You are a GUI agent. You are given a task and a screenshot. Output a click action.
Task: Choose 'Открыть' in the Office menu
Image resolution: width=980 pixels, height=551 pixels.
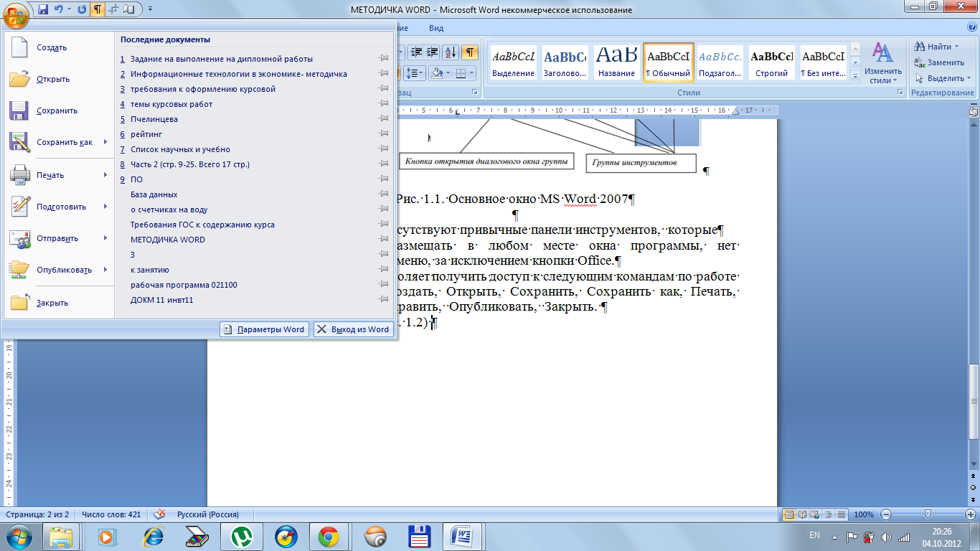[57, 79]
